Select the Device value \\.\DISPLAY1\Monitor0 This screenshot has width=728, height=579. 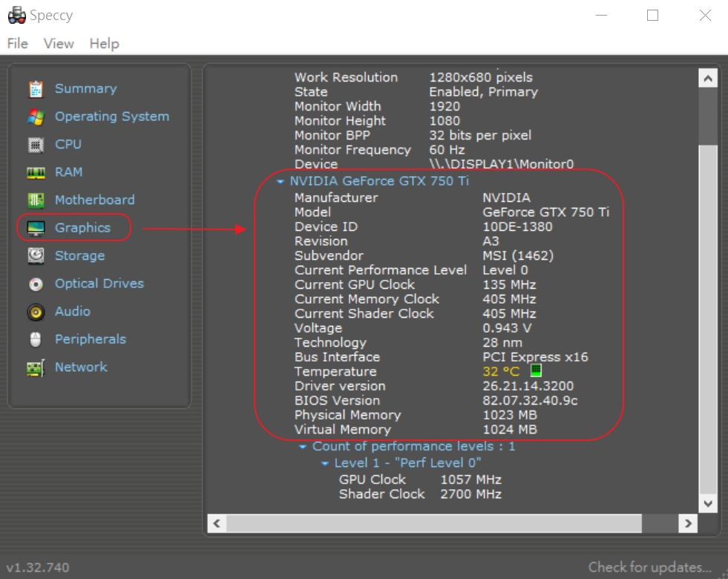502,164
